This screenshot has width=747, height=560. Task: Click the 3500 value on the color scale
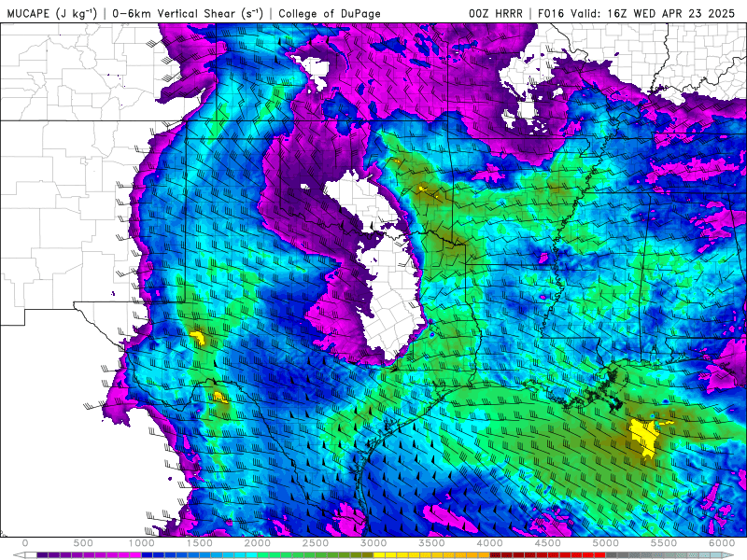coord(432,543)
